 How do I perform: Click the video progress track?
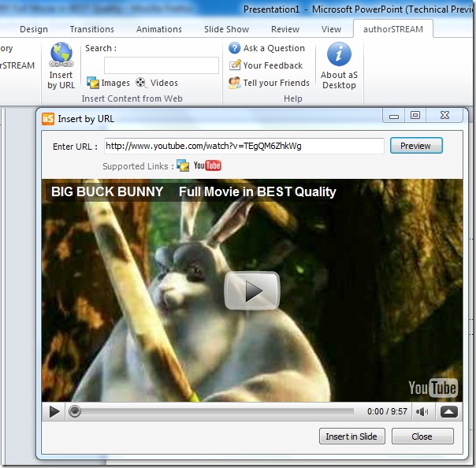(217, 412)
